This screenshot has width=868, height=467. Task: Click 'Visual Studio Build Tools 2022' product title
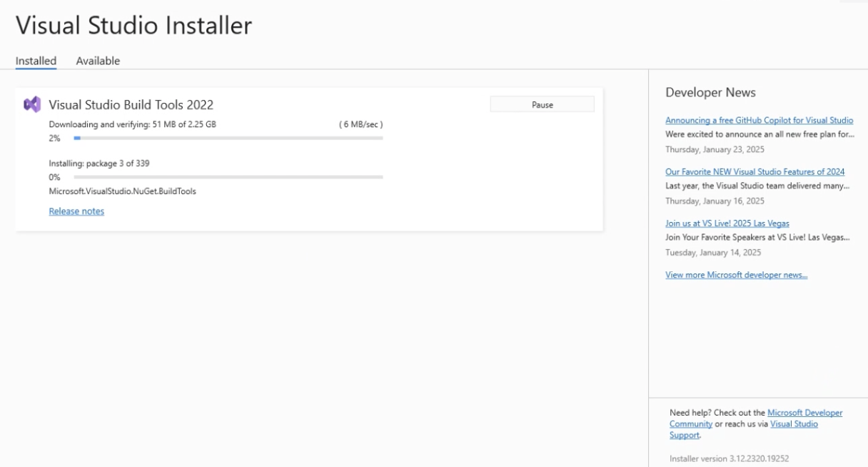pos(131,105)
